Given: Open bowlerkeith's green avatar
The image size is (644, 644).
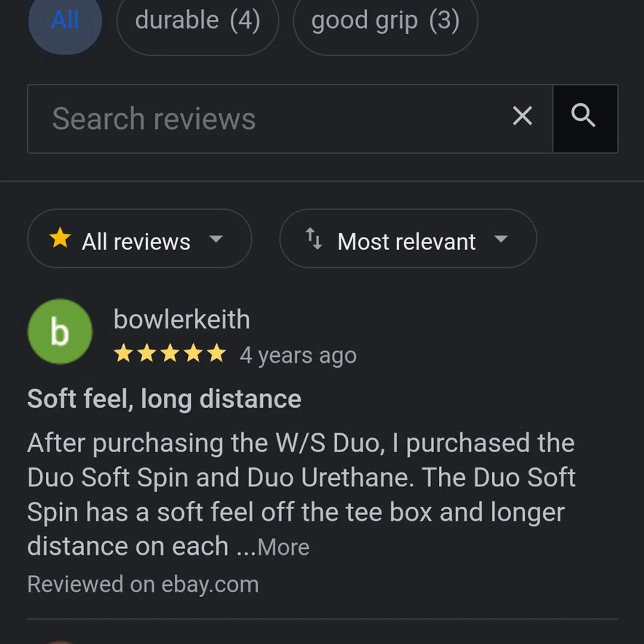Looking at the screenshot, I should [x=60, y=332].
